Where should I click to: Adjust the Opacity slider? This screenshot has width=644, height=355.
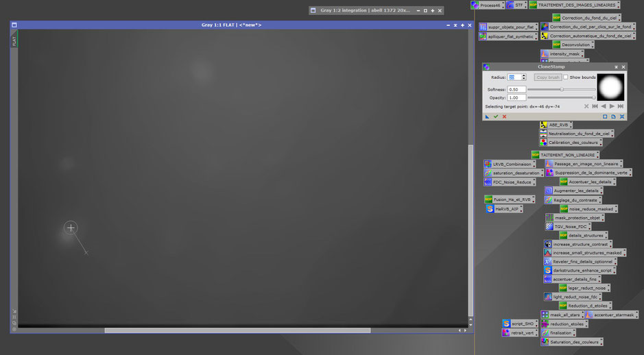[x=562, y=98]
